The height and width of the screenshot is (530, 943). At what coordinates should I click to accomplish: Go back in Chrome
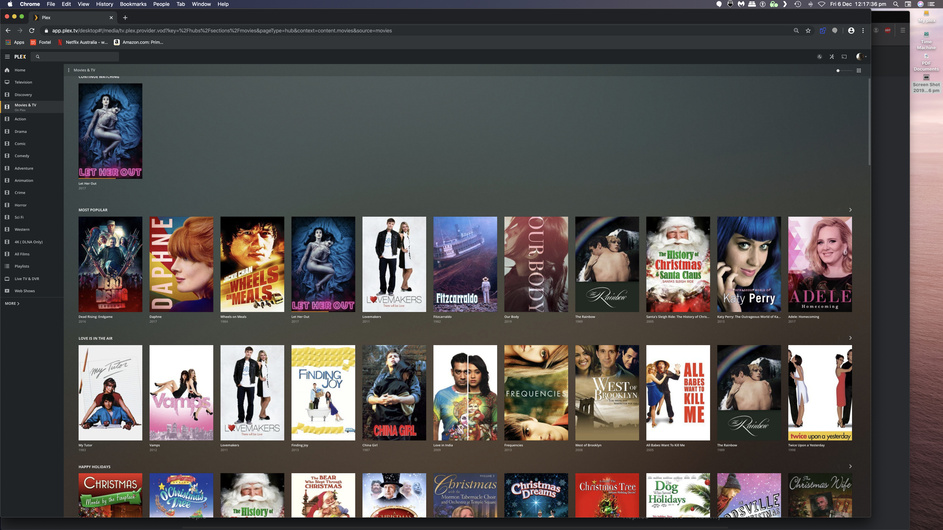(8, 30)
